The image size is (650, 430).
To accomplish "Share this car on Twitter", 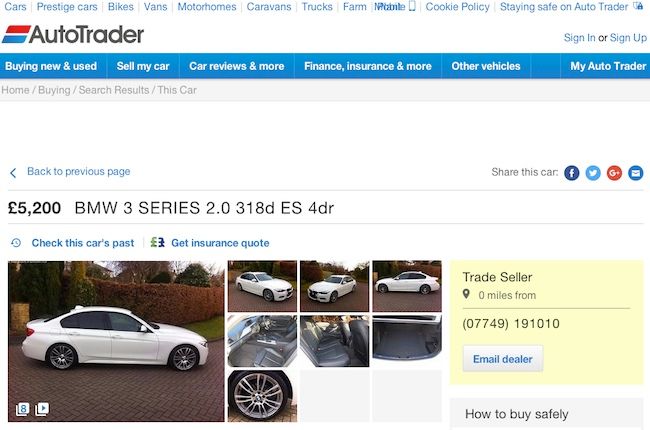I will point(593,172).
